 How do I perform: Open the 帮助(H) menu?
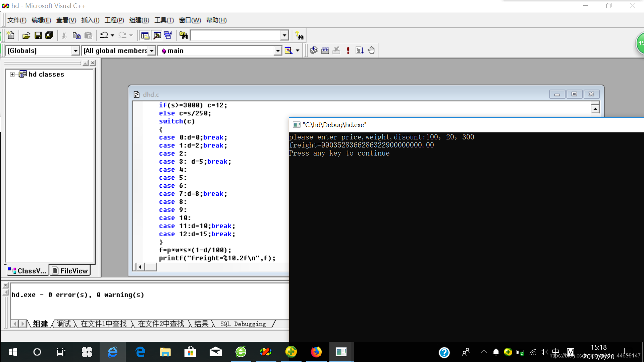(x=216, y=20)
